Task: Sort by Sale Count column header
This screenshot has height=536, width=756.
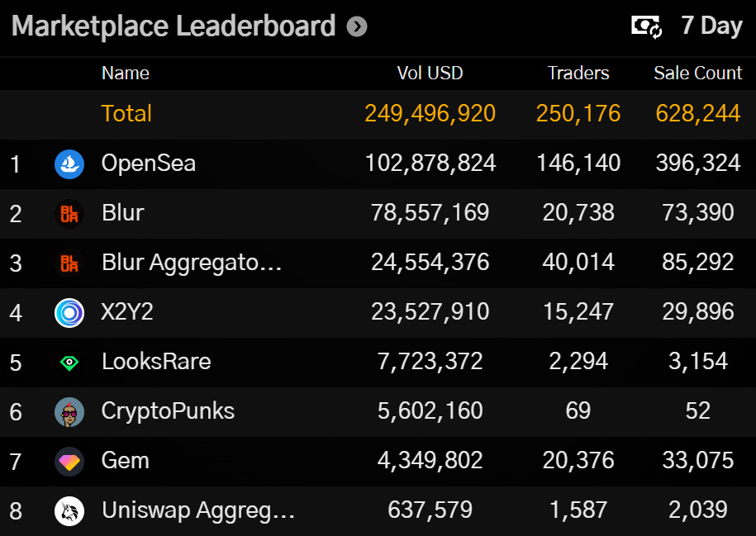Action: (697, 74)
